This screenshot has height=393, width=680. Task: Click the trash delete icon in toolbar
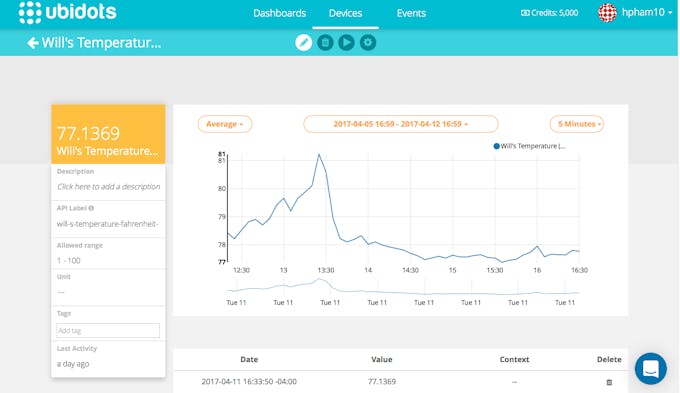[x=325, y=43]
